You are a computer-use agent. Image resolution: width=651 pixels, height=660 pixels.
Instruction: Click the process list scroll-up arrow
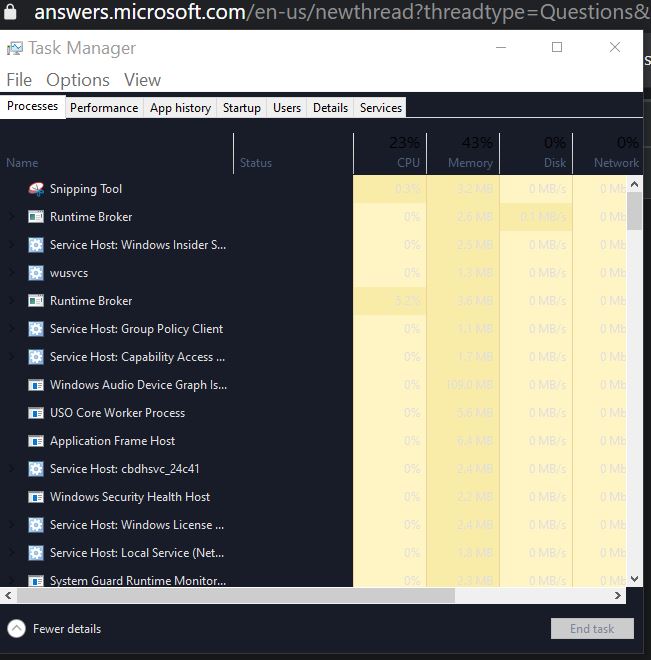[x=635, y=184]
